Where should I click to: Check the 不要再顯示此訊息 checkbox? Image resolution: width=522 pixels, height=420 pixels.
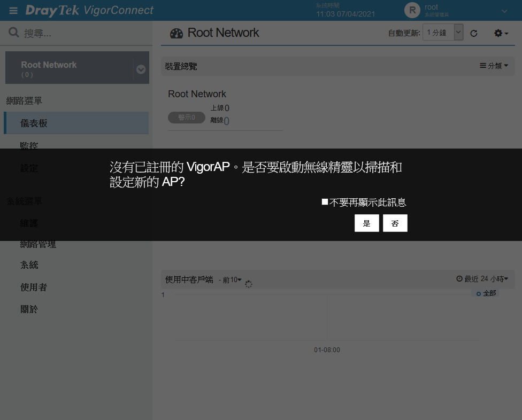pos(325,202)
